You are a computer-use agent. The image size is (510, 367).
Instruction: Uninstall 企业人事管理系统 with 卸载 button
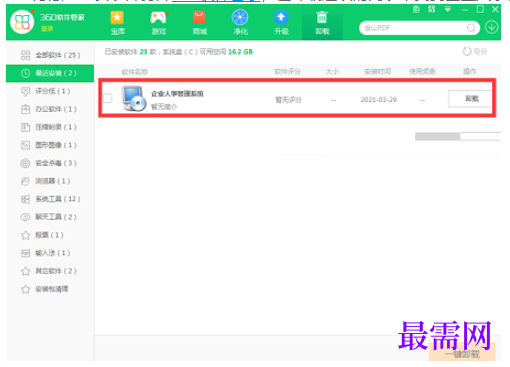click(x=470, y=99)
